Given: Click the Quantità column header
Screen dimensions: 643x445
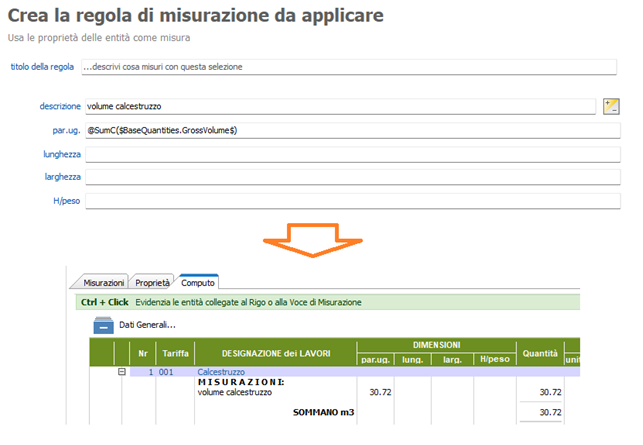Looking at the screenshot, I should (540, 352).
